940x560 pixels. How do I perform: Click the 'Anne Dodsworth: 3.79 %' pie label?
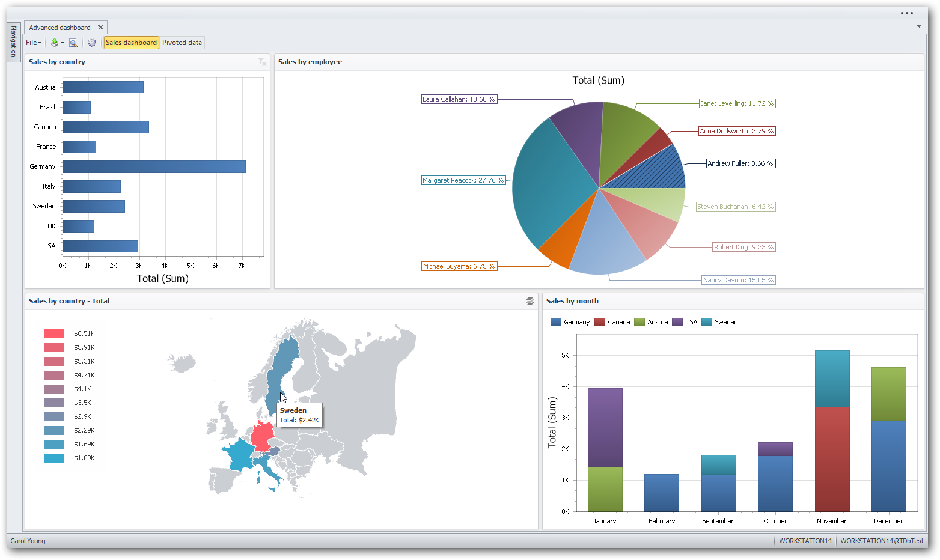point(737,131)
